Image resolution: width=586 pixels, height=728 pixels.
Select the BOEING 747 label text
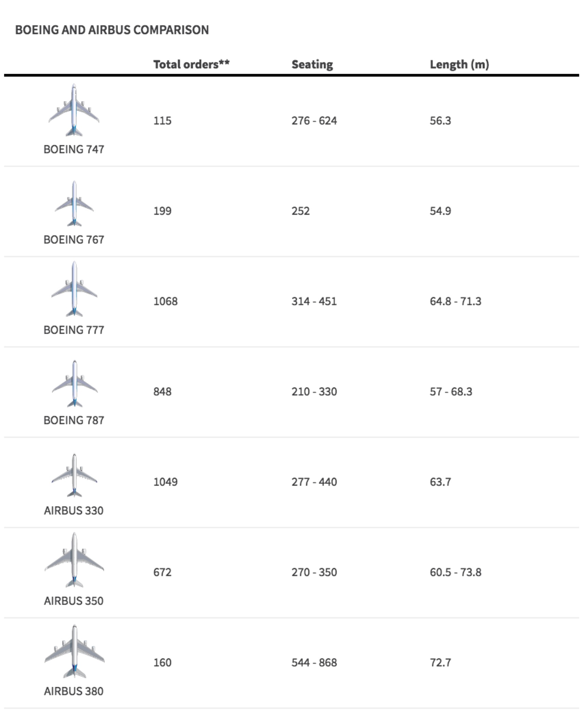[74, 149]
